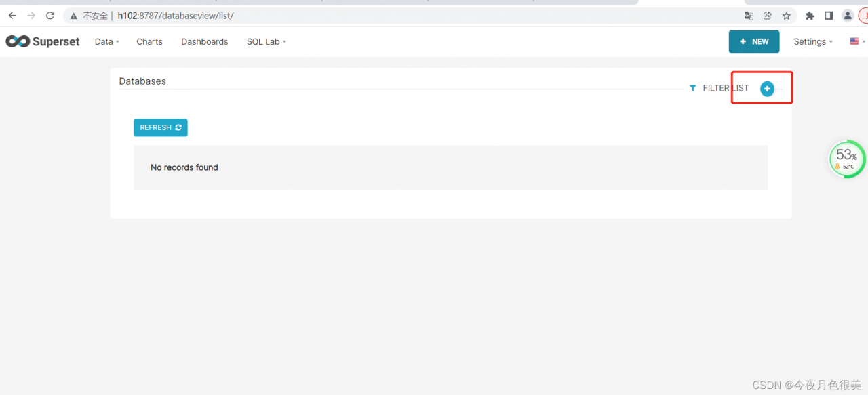Open the browser extensions puzzle icon
Screen dimensions: 868x395
(810, 16)
